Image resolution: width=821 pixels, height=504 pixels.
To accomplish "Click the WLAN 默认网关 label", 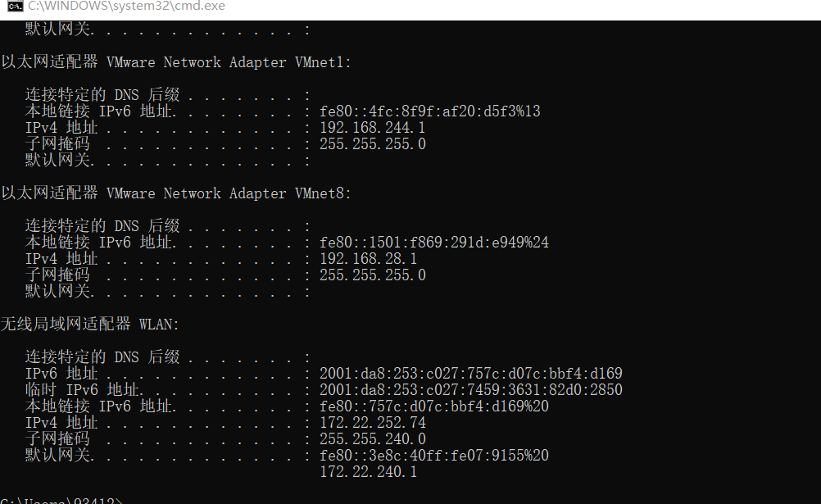I will (x=59, y=456).
